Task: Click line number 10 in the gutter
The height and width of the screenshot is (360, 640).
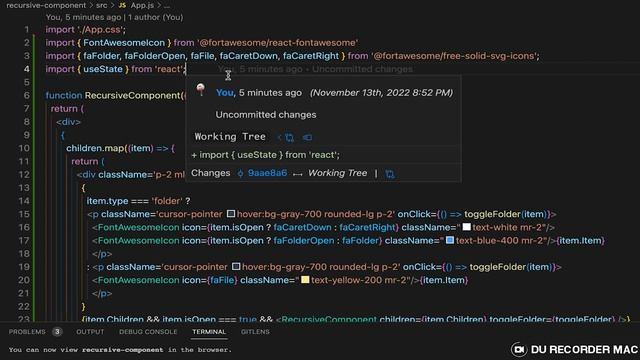Action: [24, 148]
